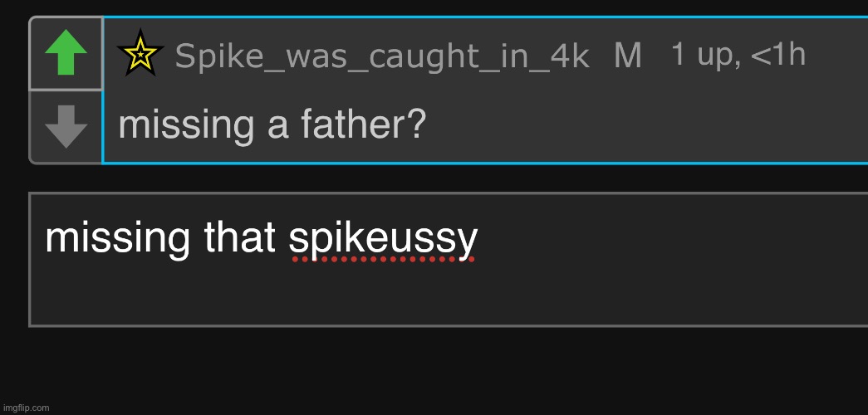868x415 pixels.
Task: Open the Spike_was_caught_in_4k user profile
Action: (382, 56)
